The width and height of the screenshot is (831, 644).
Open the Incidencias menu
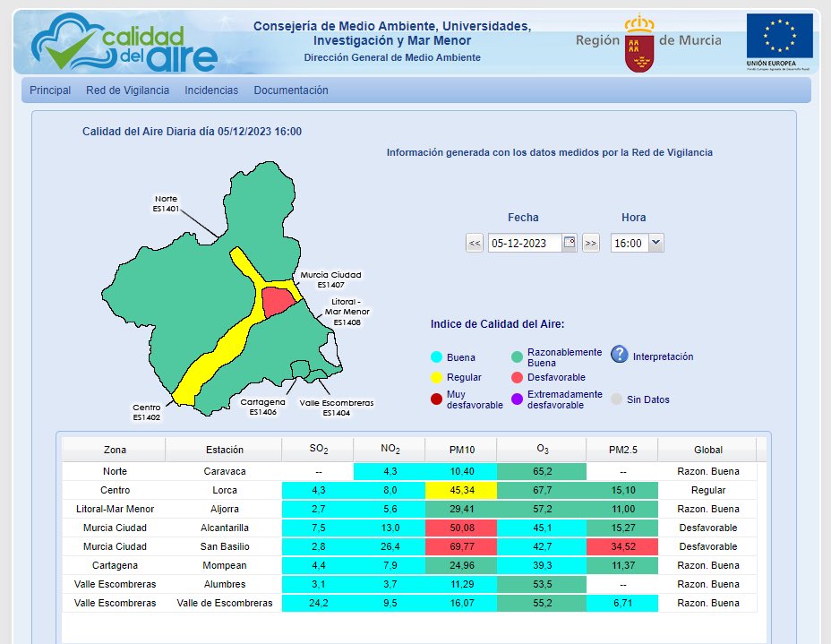[x=211, y=90]
